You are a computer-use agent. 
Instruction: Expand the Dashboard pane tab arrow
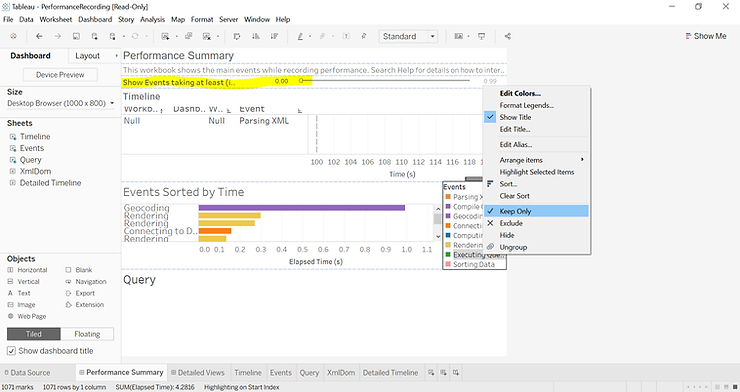pyautogui.click(x=116, y=56)
